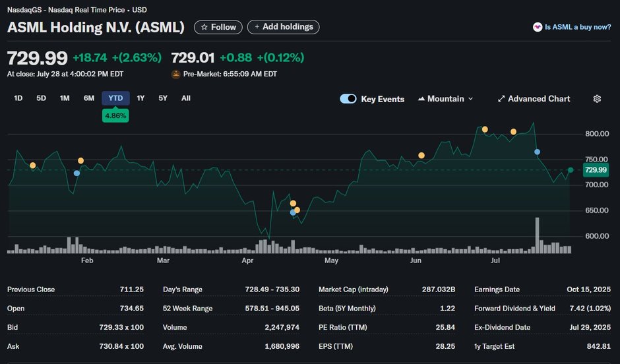Screen dimensions: 620x364
Task: Click the 800.00 y-axis label
Action: (x=597, y=134)
